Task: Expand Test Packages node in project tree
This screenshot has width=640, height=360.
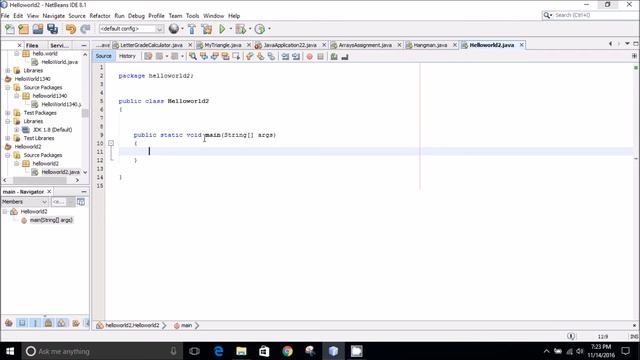Action: point(8,113)
